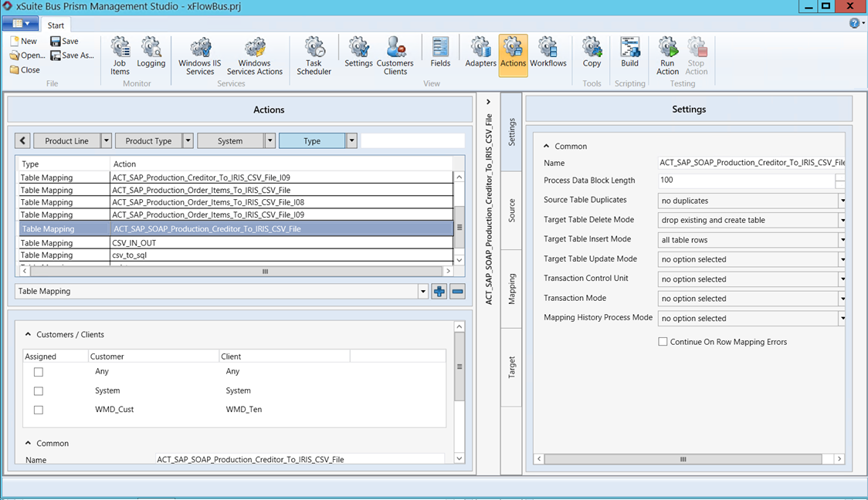
Task: Launch the Task Scheduler
Action: [314, 56]
